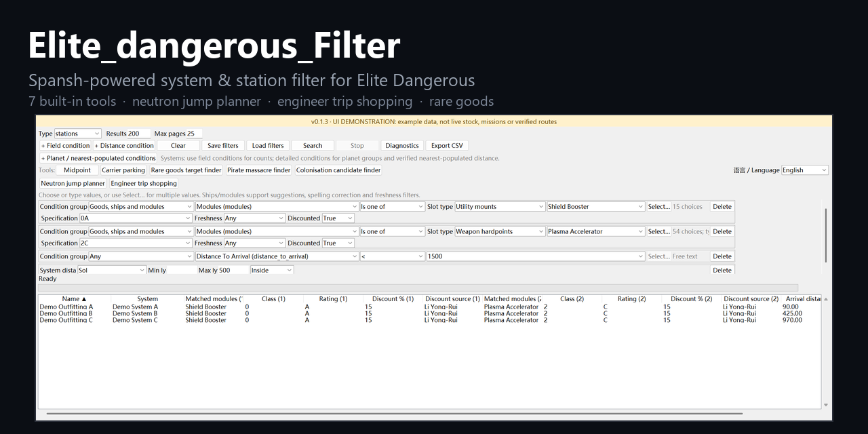Launch Engineer trip shopping
Screen dimensions: 868x434
click(144, 183)
